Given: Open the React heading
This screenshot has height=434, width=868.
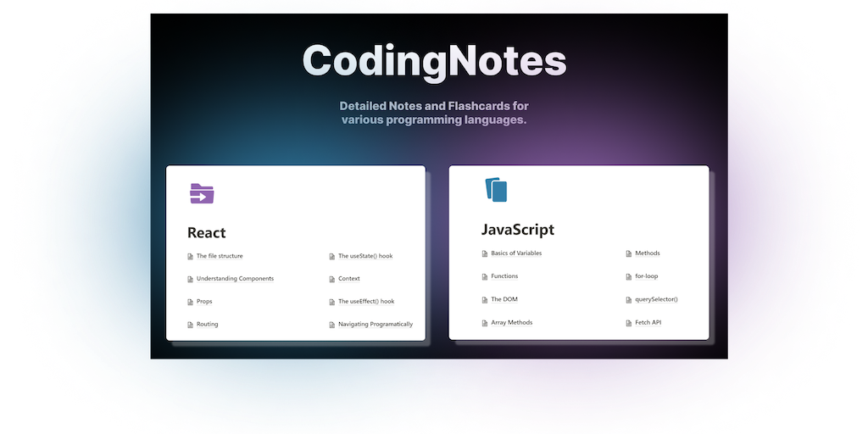Looking at the screenshot, I should [x=207, y=232].
